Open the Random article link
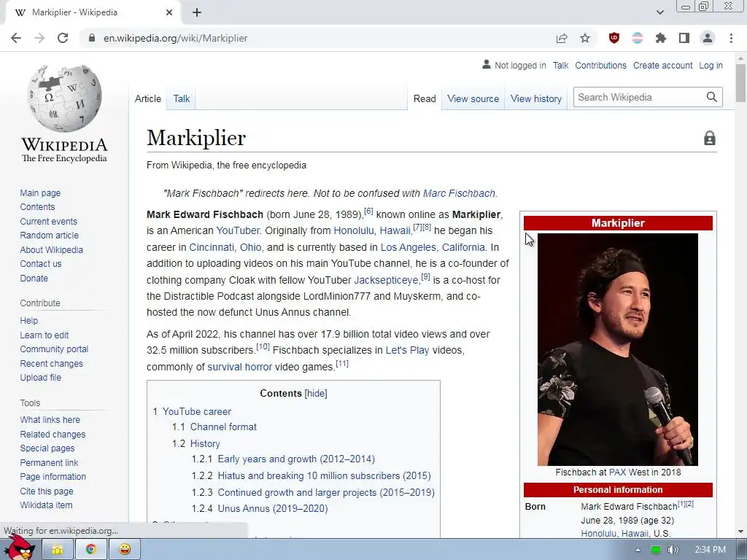This screenshot has height=560, width=747. tap(49, 236)
